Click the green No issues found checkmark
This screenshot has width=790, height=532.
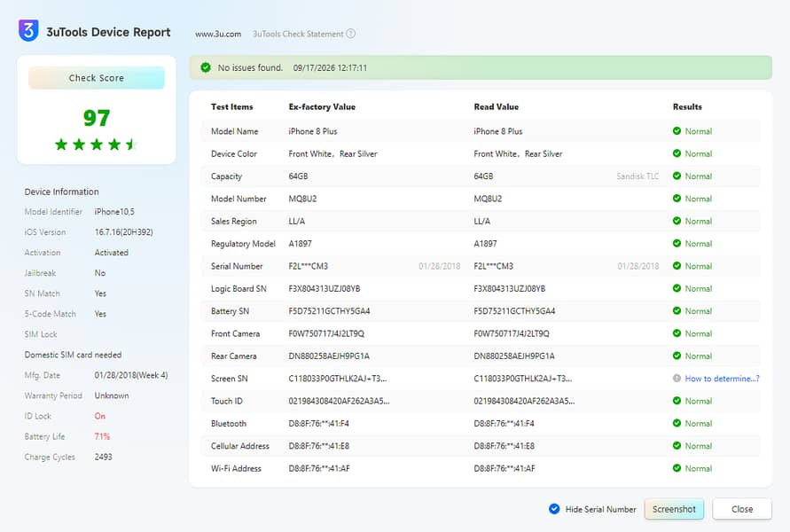point(206,67)
